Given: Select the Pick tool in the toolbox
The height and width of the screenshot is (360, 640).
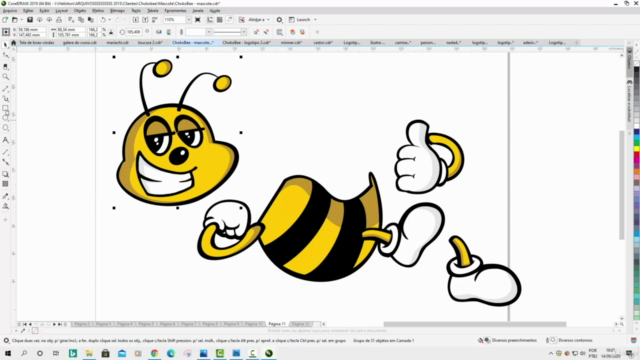Looking at the screenshot, I should pyautogui.click(x=5, y=44).
